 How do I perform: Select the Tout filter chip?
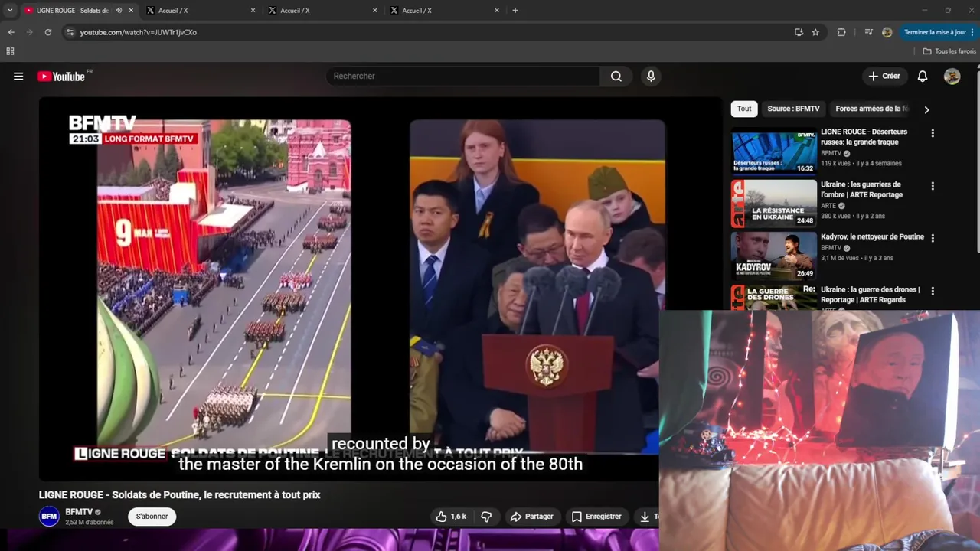(744, 109)
